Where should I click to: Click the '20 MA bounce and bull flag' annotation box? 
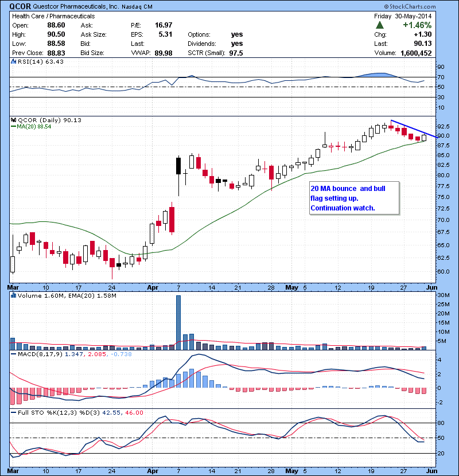[354, 198]
